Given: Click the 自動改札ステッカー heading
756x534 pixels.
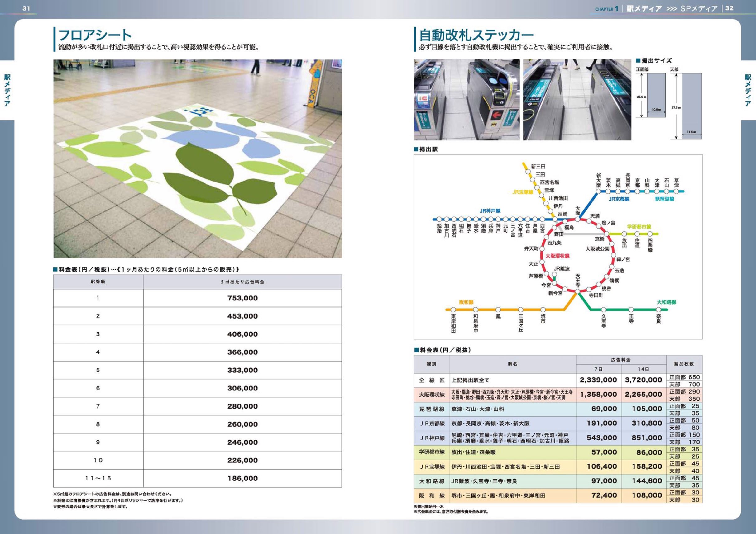Looking at the screenshot, I should click(x=476, y=35).
